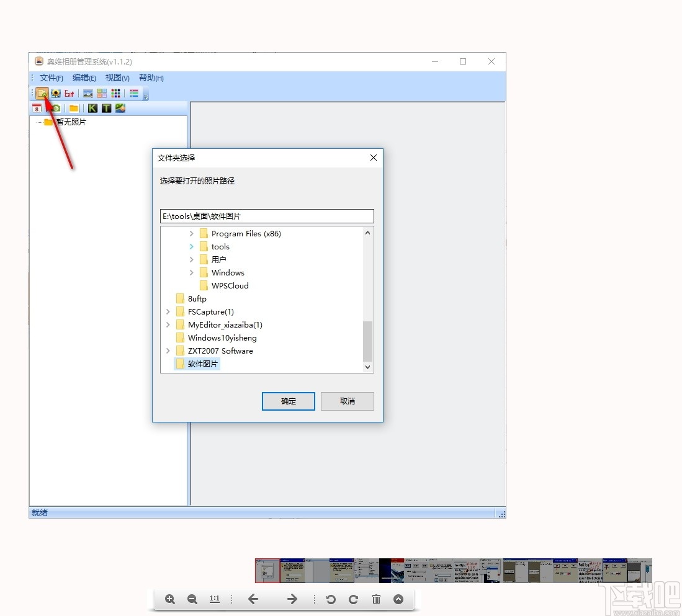This screenshot has width=682, height=616.
Task: Zoom in using the magnifier plus icon
Action: point(170,599)
